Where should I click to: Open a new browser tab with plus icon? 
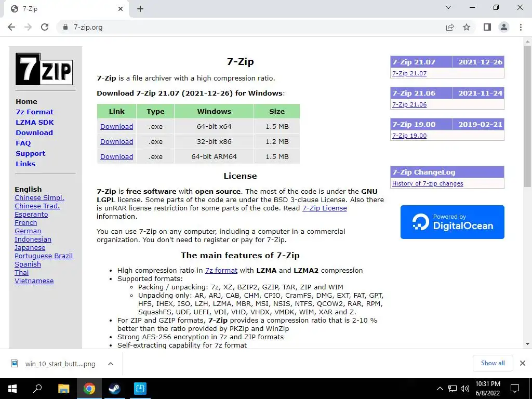click(140, 9)
